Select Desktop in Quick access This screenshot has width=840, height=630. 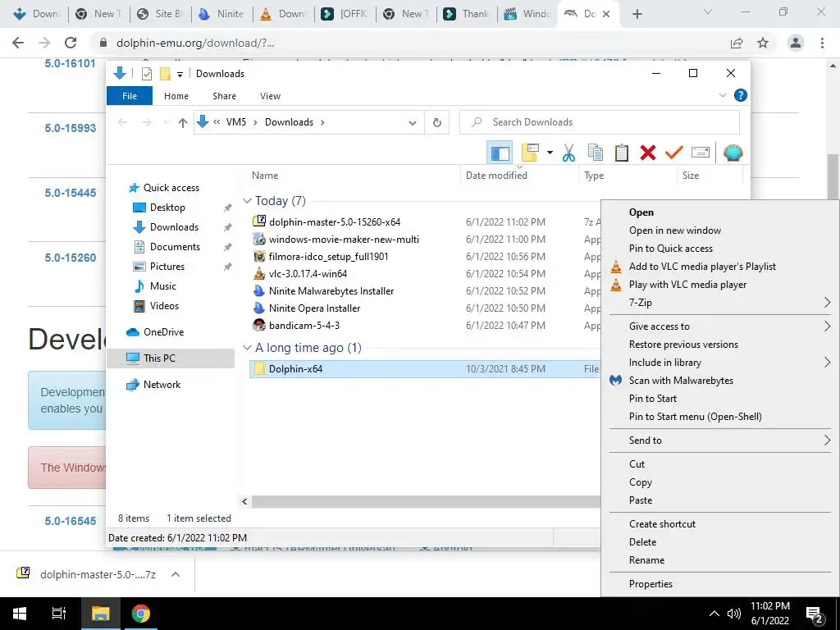pyautogui.click(x=167, y=208)
